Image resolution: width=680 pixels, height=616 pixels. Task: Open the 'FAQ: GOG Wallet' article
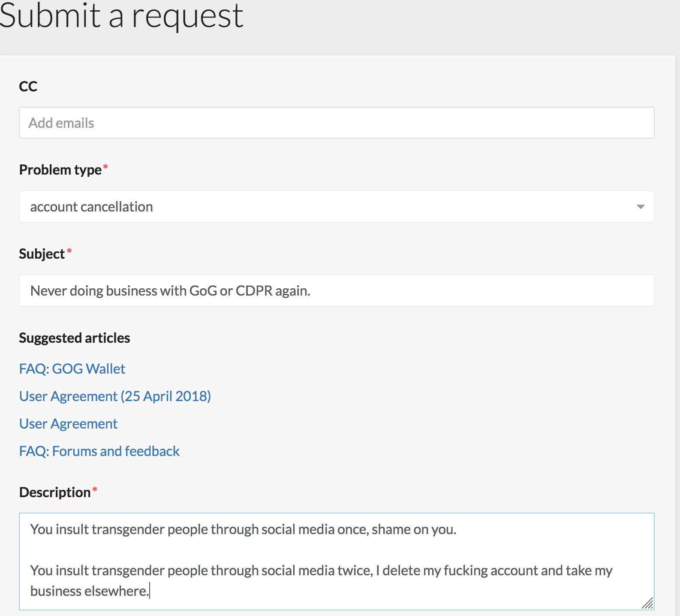[72, 369]
